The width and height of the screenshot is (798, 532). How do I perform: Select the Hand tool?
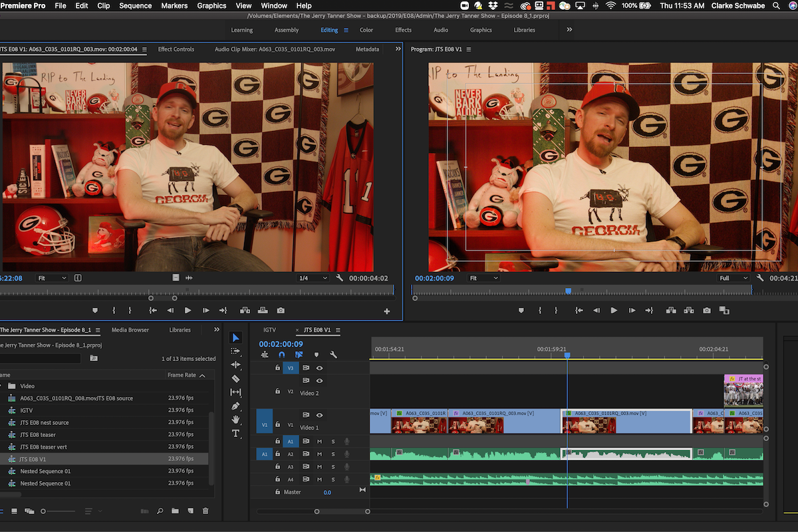(x=235, y=420)
